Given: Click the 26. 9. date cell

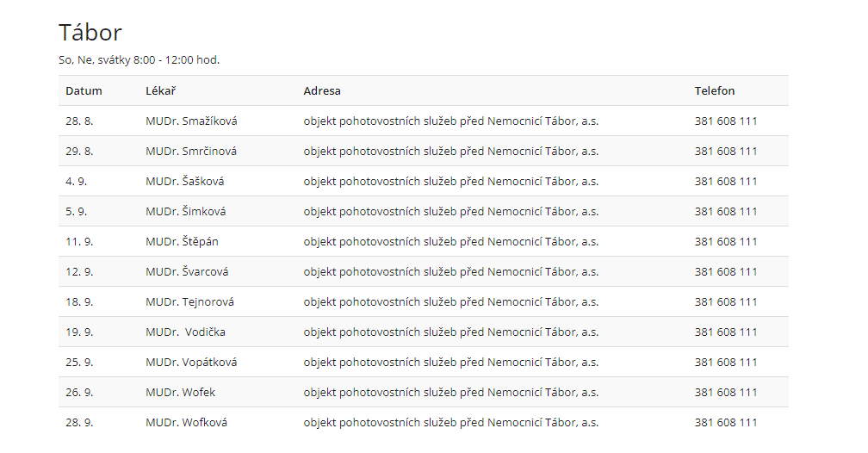Looking at the screenshot, I should coord(79,393).
